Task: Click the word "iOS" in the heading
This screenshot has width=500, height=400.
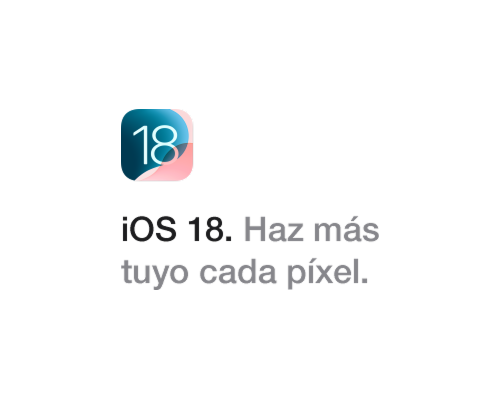Action: click(149, 229)
